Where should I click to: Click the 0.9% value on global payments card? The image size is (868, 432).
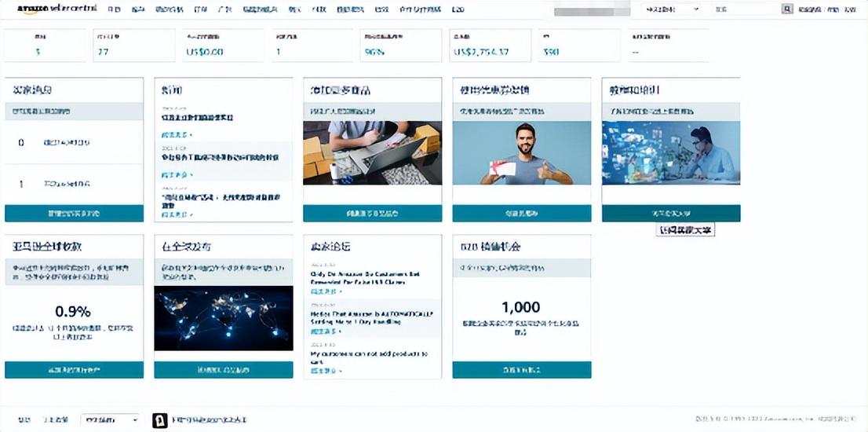click(x=73, y=312)
